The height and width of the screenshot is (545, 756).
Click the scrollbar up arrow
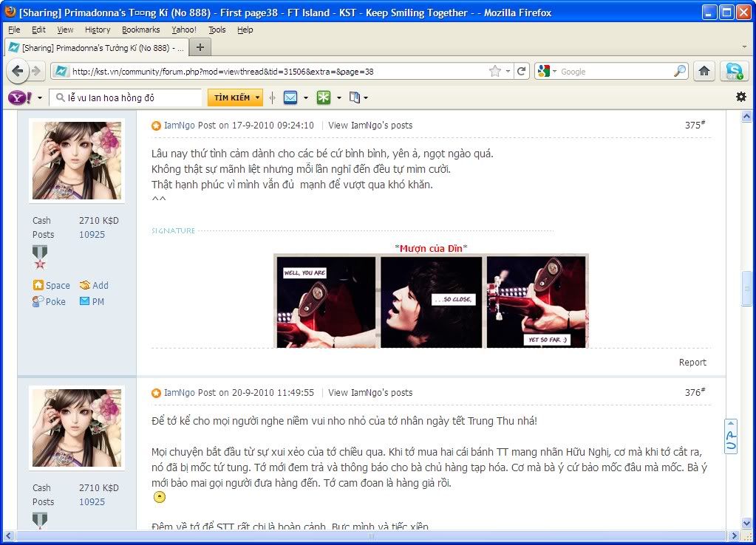(x=746, y=116)
